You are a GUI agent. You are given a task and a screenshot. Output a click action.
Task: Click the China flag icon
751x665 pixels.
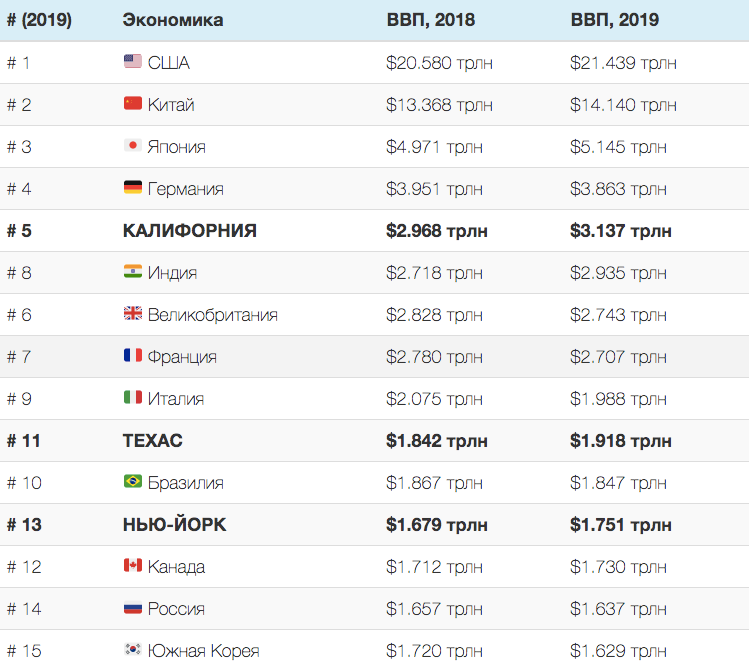pyautogui.click(x=133, y=103)
